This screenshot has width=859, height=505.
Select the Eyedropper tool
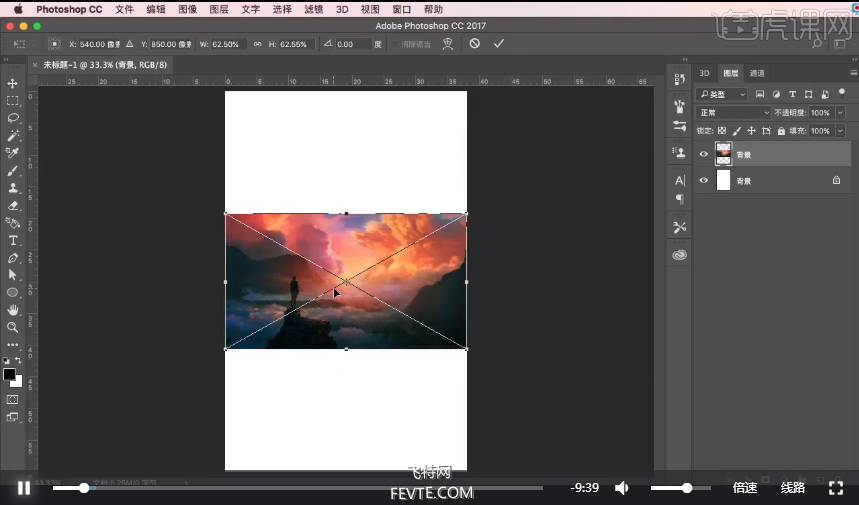click(13, 153)
